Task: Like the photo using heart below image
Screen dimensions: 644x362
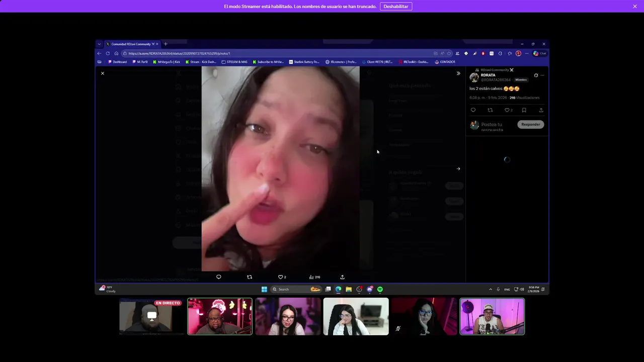Action: coord(282,277)
